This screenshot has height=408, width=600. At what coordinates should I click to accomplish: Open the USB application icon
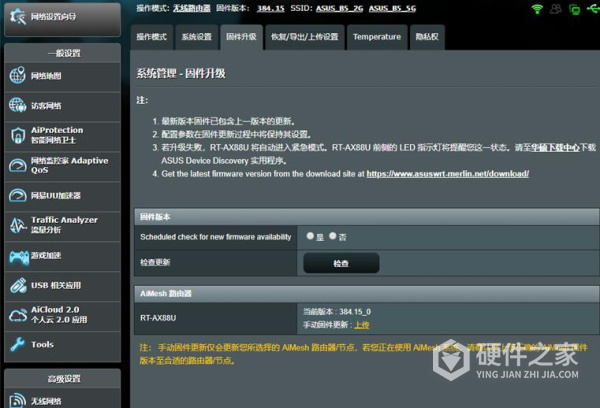pyautogui.click(x=18, y=286)
